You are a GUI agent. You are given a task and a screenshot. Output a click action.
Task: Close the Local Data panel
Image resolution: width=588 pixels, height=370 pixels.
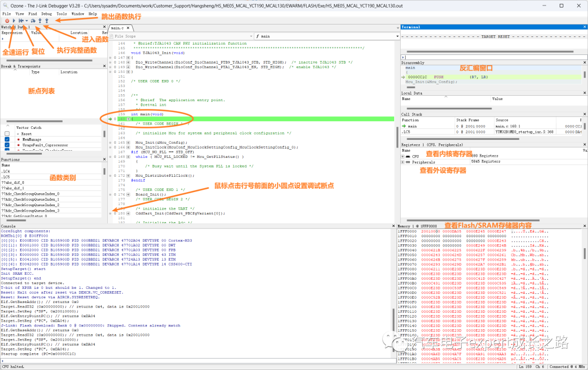585,93
